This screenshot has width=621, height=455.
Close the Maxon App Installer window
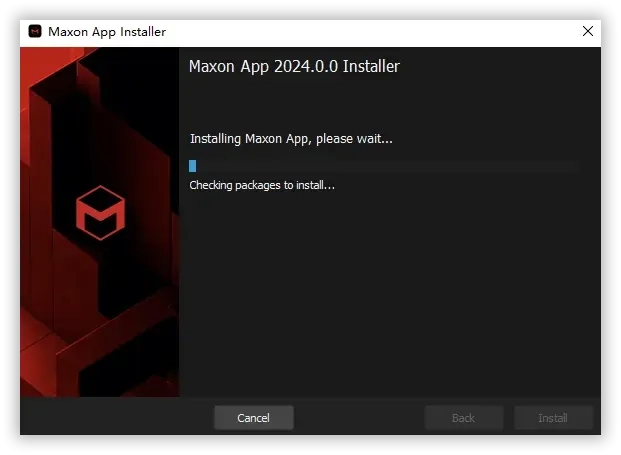(588, 31)
